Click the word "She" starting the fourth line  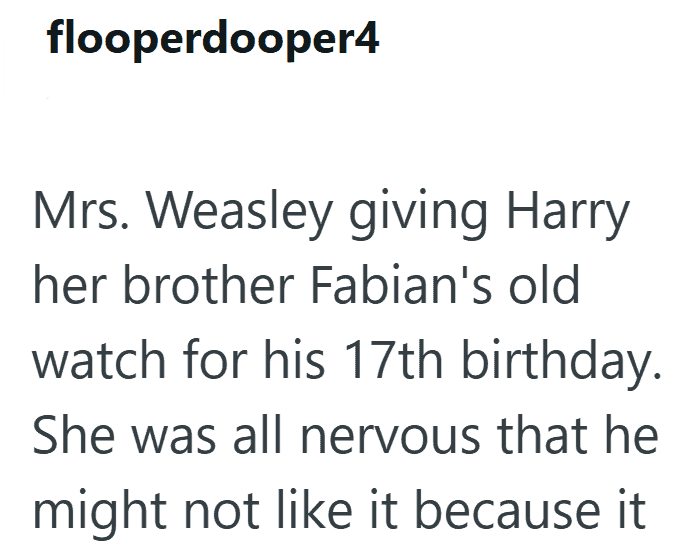(x=74, y=434)
